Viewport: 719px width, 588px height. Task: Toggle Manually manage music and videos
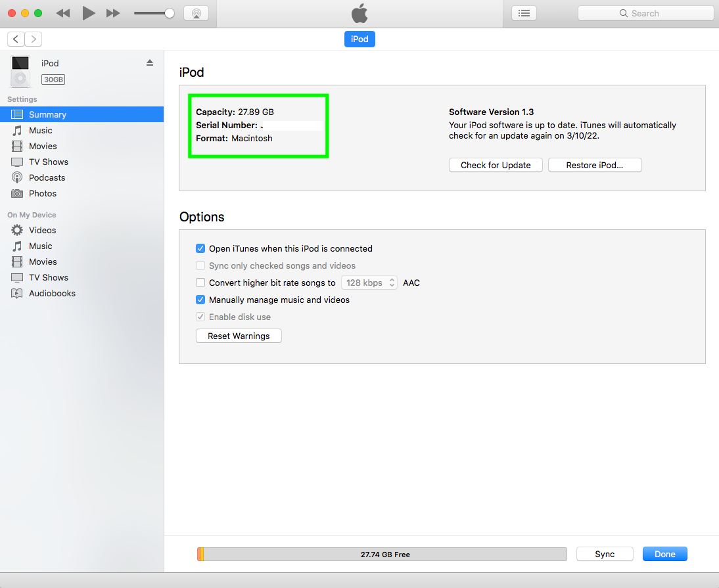tap(200, 300)
